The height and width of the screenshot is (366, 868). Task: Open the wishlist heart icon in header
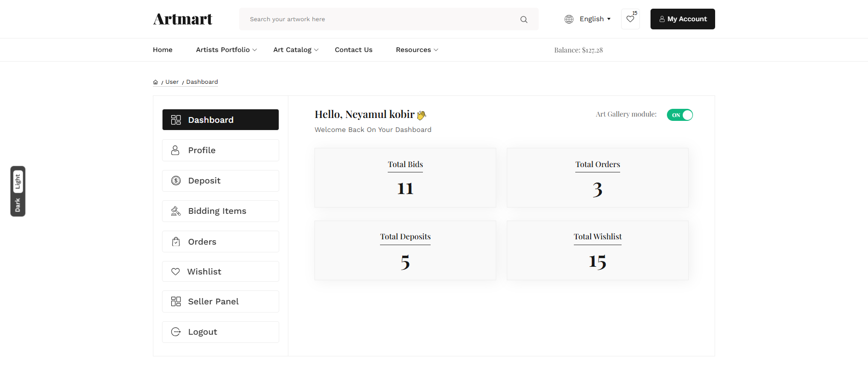[630, 19]
